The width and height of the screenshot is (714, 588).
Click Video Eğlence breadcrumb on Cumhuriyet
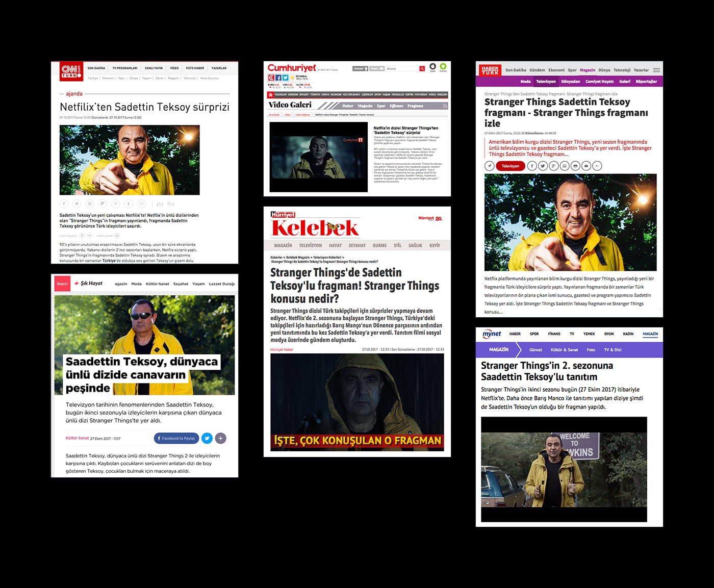303,115
